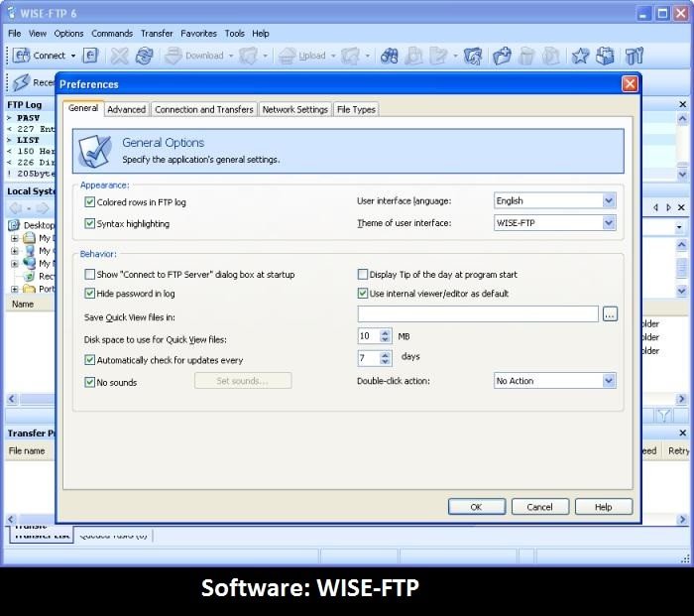Viewport: 694px width, 616px height.
Task: Click the tools icon at toolbar's right end
Action: pyautogui.click(x=636, y=56)
